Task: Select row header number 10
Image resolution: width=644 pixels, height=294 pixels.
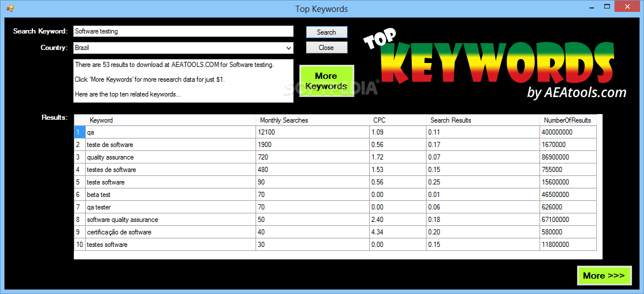Action: click(80, 245)
